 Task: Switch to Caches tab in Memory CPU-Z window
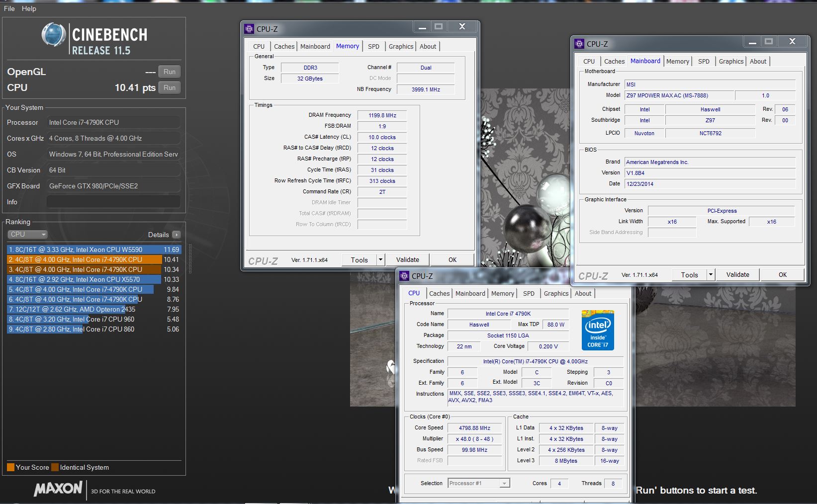[x=284, y=46]
